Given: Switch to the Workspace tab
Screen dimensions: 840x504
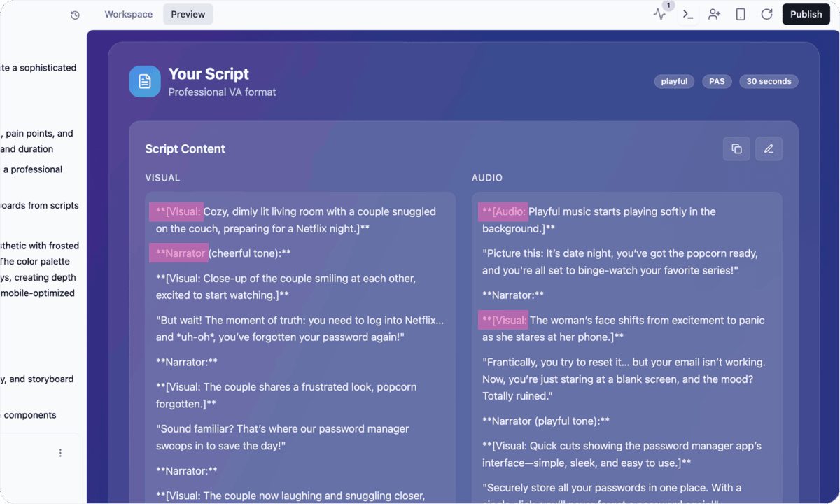Looking at the screenshot, I should [129, 14].
